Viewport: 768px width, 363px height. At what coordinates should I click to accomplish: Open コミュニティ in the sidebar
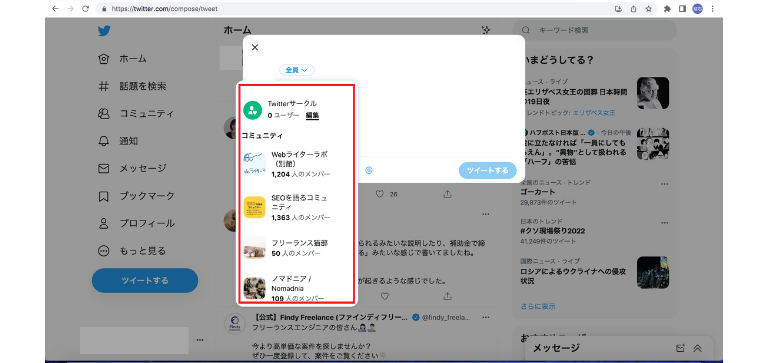coord(136,114)
